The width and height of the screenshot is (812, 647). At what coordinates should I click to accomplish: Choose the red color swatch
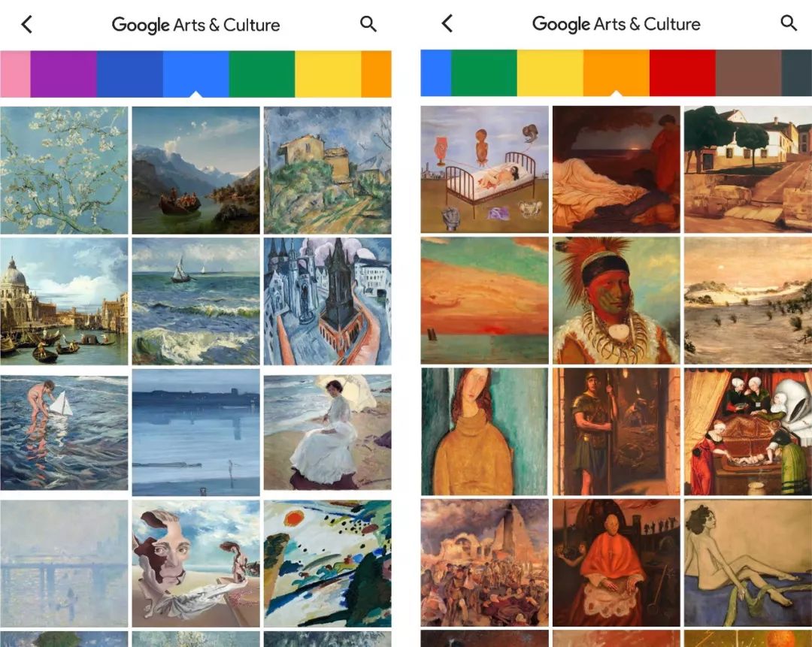[683, 73]
